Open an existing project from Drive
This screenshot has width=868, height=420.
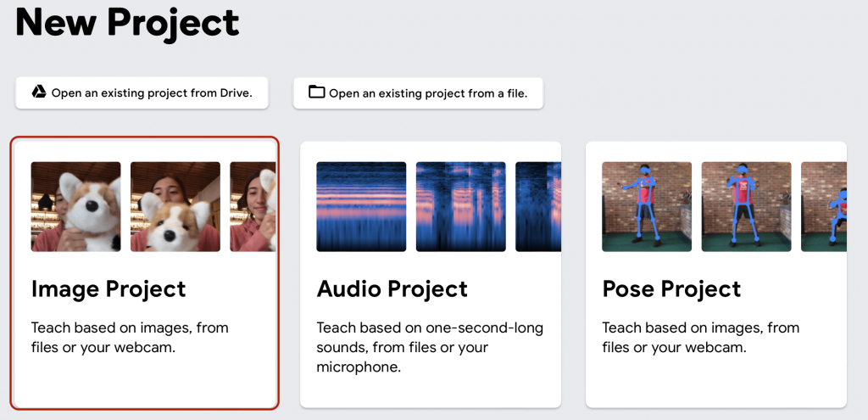(142, 93)
